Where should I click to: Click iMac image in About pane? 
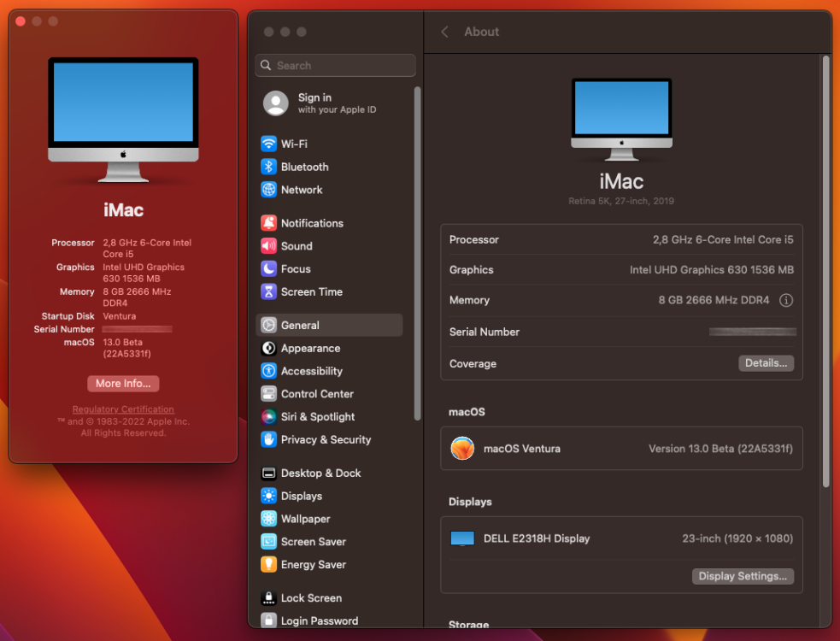pos(621,119)
